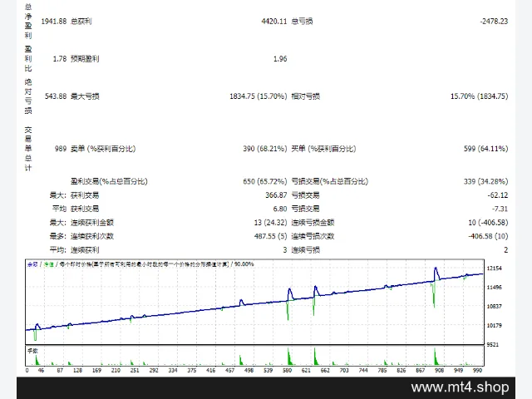
Task: Click the largest profit trade value 366.87
Action: pyautogui.click(x=276, y=195)
